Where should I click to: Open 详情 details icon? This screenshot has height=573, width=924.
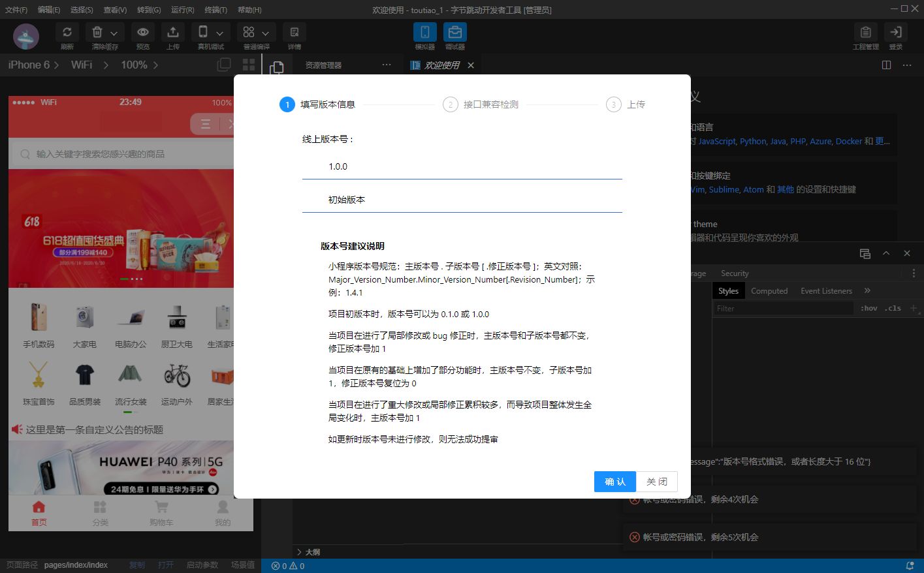point(294,33)
